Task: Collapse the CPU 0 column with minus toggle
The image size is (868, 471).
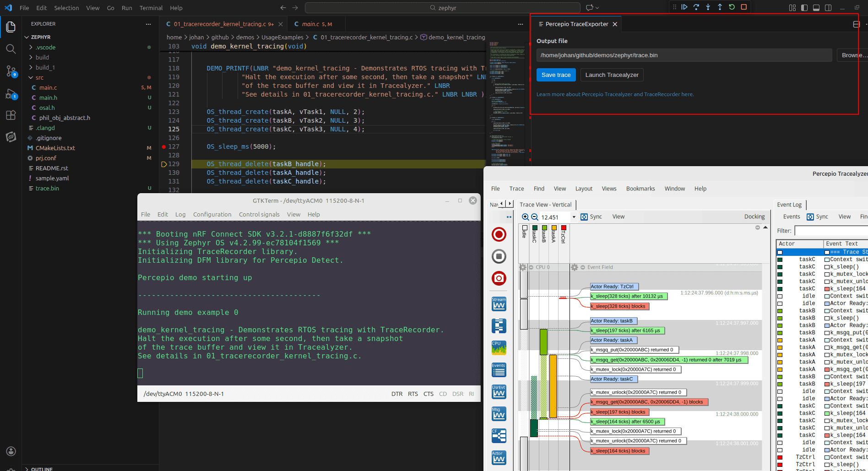Action: (x=531, y=267)
